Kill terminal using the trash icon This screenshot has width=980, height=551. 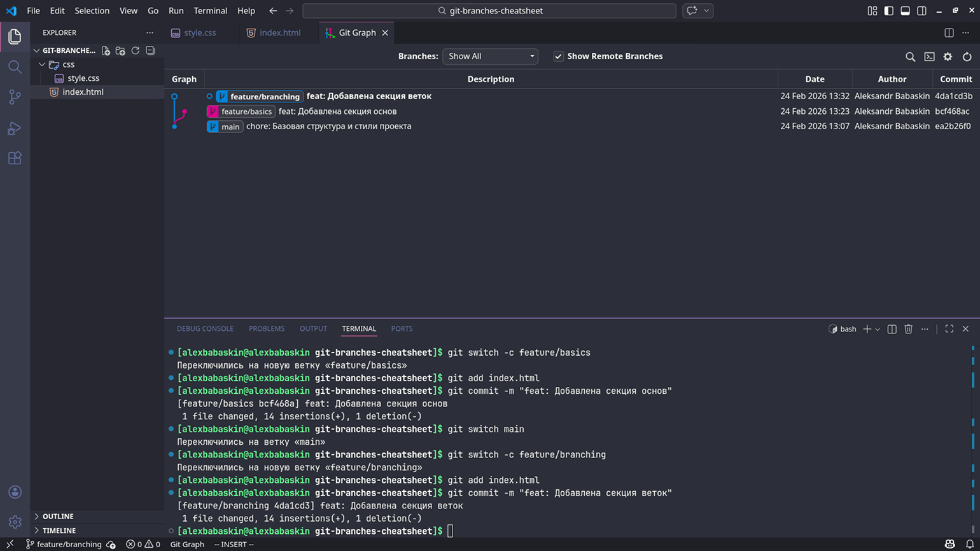click(x=908, y=329)
